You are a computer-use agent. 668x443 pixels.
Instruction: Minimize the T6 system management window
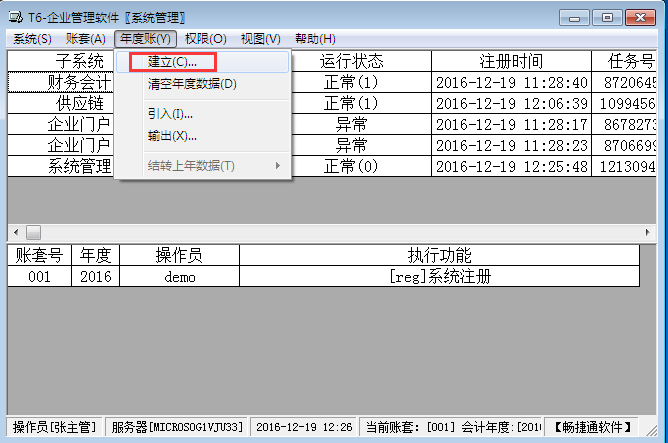coord(573,18)
